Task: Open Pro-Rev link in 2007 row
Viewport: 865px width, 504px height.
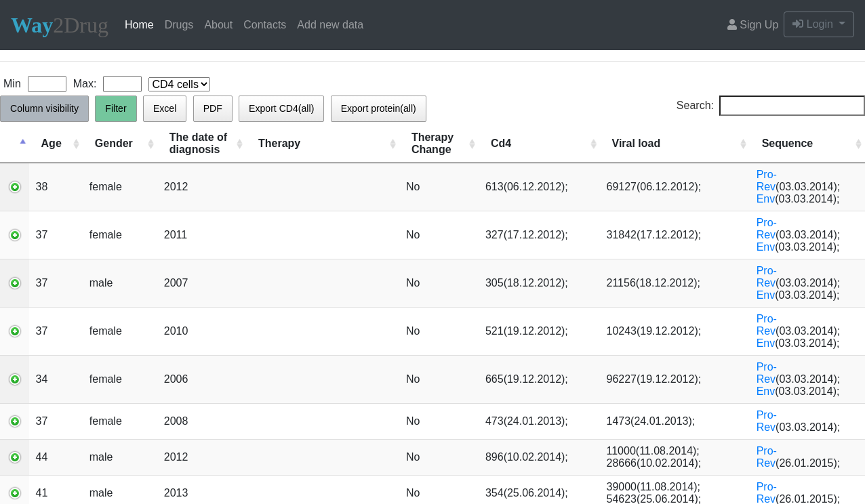Action: pyautogui.click(x=766, y=276)
